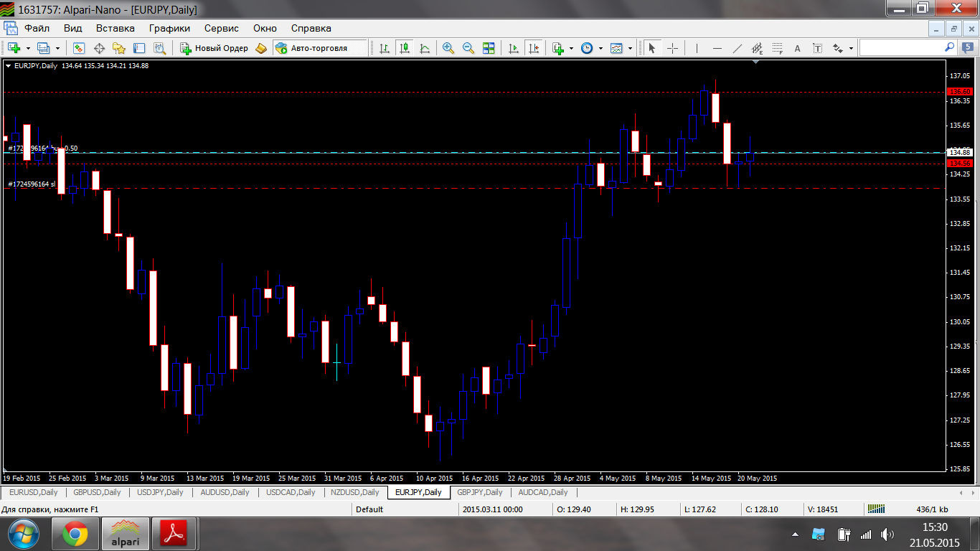Open the Справка menu

pos(311,28)
